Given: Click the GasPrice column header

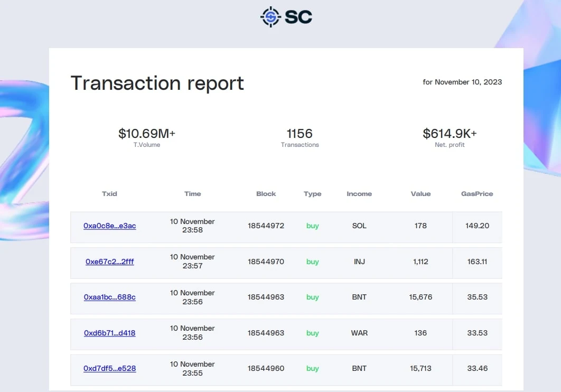Looking at the screenshot, I should [x=477, y=193].
